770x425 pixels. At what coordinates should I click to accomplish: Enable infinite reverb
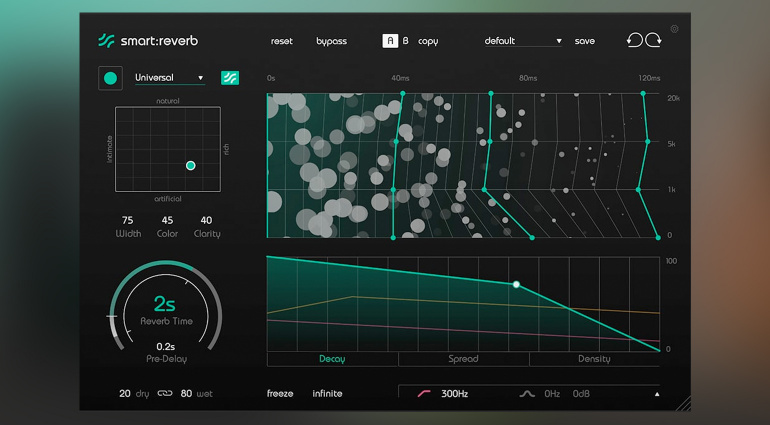tap(328, 394)
